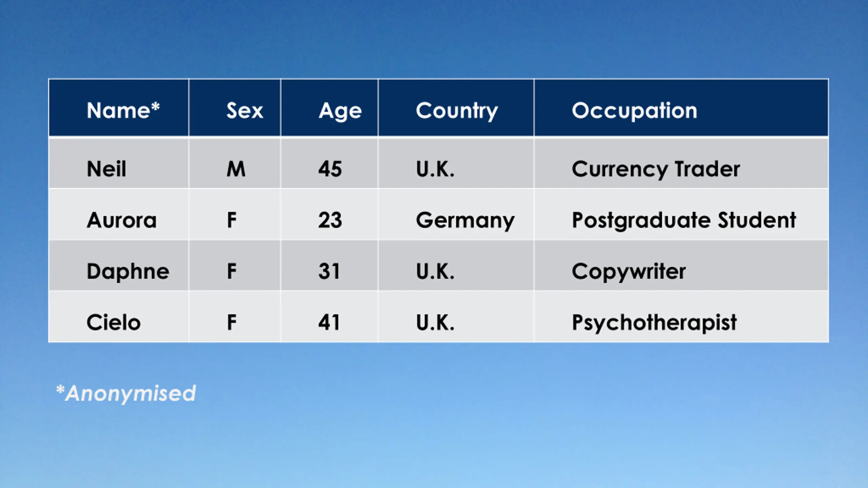Viewport: 868px width, 488px height.
Task: Click the age value 23
Action: (x=330, y=220)
